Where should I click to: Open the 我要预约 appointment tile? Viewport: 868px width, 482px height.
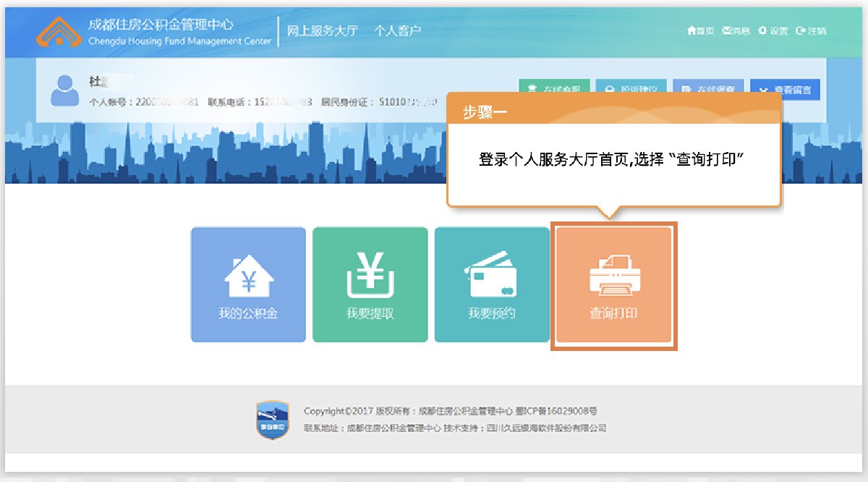tap(492, 284)
